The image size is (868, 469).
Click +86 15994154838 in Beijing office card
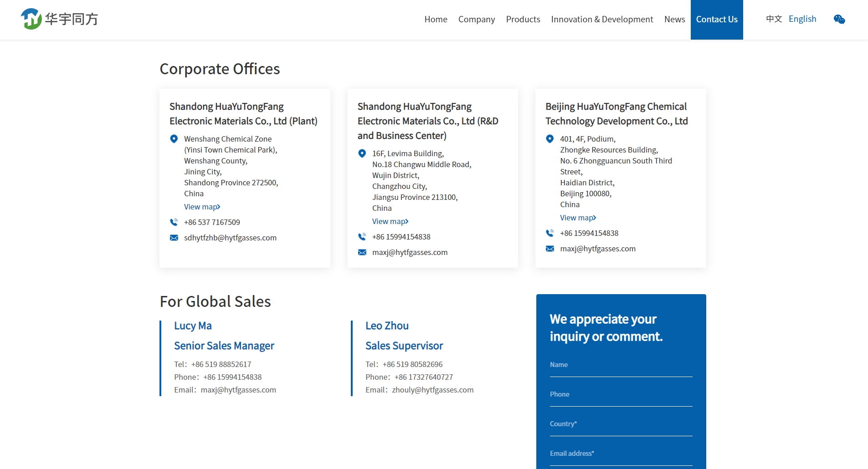pos(589,233)
